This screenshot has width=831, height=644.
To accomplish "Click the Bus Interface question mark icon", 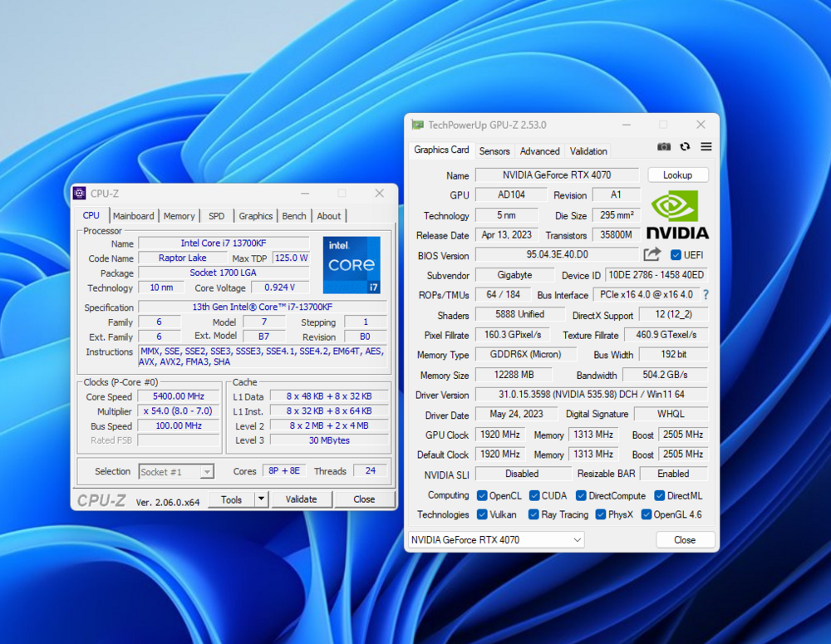I will coord(706,295).
